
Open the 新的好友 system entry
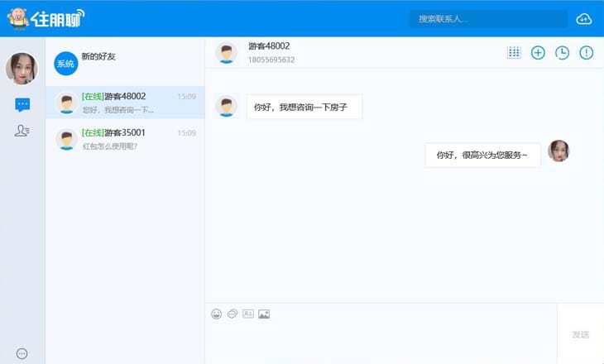click(124, 63)
